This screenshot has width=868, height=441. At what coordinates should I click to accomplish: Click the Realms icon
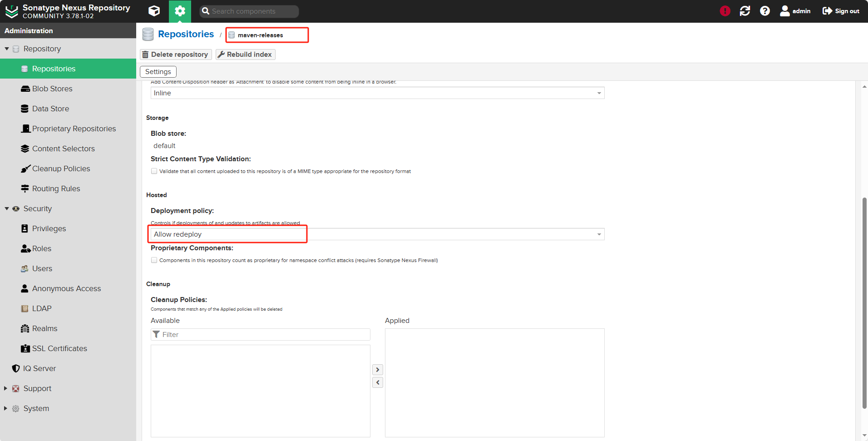[x=25, y=328]
